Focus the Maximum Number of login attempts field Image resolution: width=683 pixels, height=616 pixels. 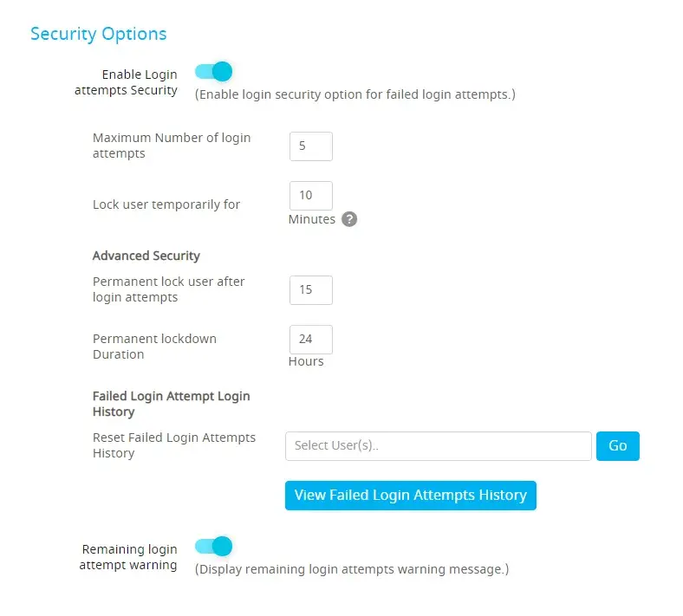pos(310,146)
